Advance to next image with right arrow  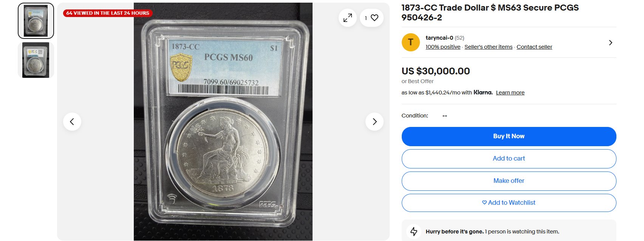tap(375, 122)
